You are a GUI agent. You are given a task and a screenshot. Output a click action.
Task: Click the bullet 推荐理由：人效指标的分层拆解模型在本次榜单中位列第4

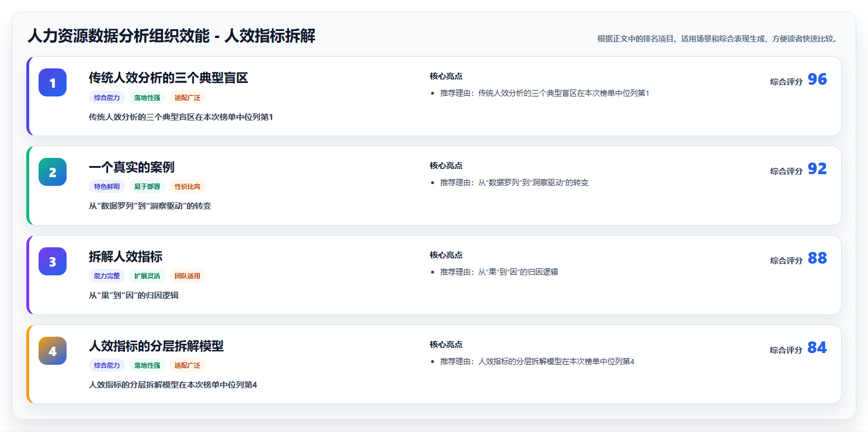point(537,362)
